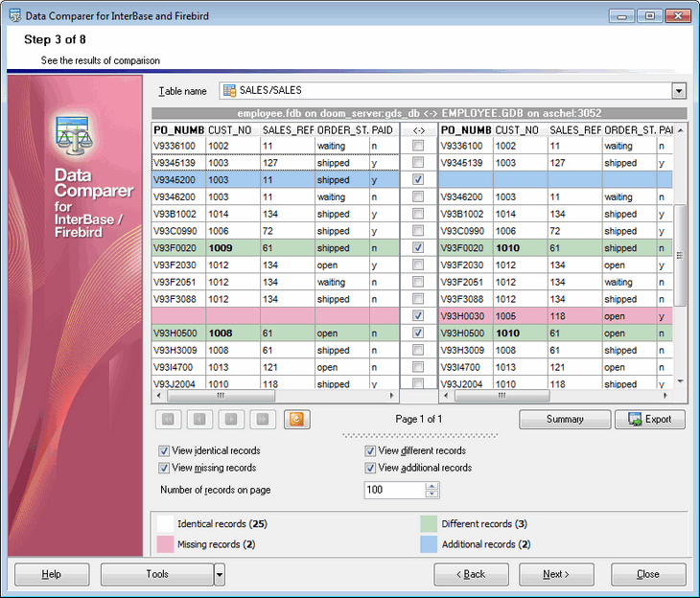The height and width of the screenshot is (598, 700).
Task: Click the SALES table icon in combo box
Action: click(x=229, y=91)
